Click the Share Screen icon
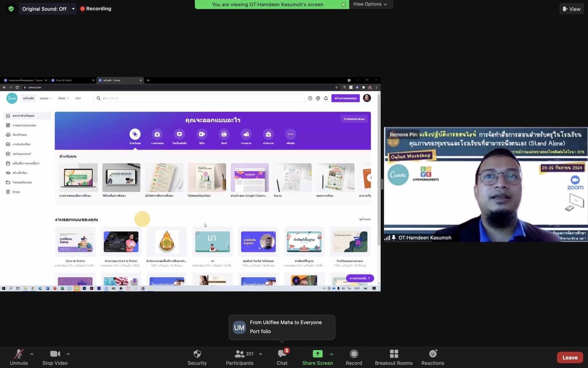The width and height of the screenshot is (588, 368). tap(317, 354)
